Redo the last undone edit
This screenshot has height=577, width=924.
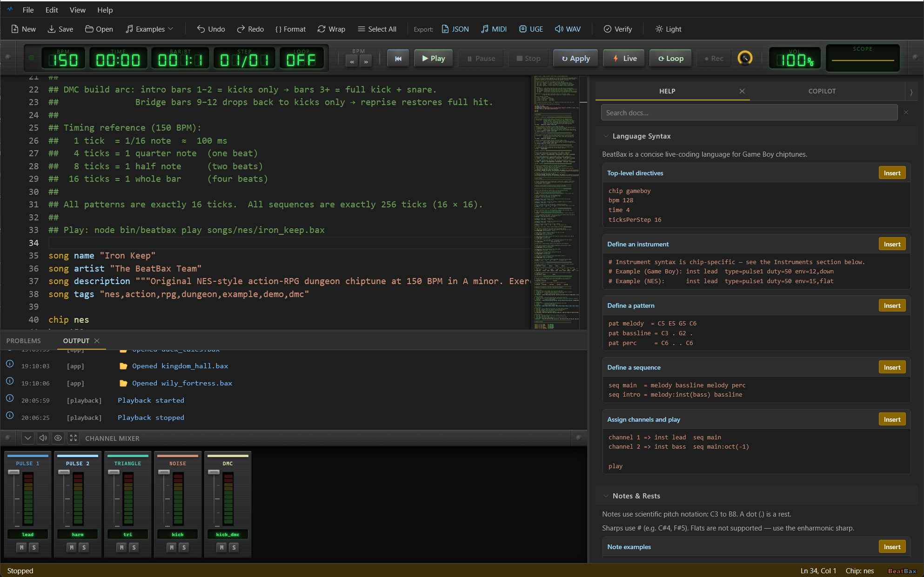pyautogui.click(x=250, y=29)
